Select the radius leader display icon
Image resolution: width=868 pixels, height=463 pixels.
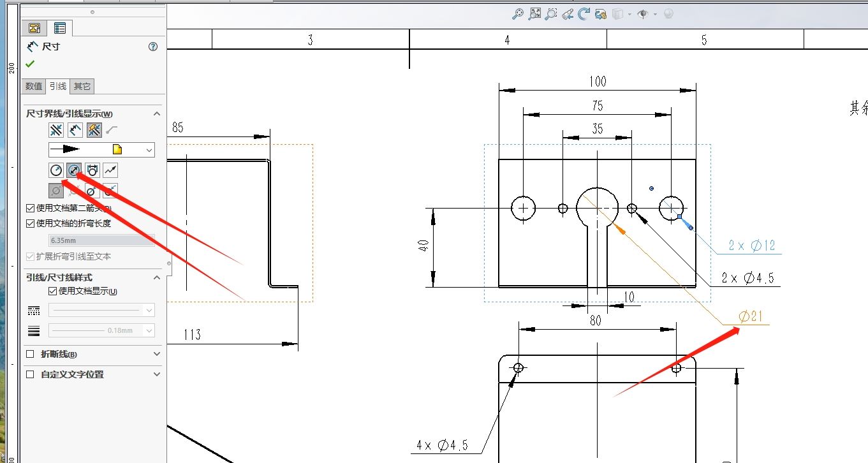tap(56, 170)
